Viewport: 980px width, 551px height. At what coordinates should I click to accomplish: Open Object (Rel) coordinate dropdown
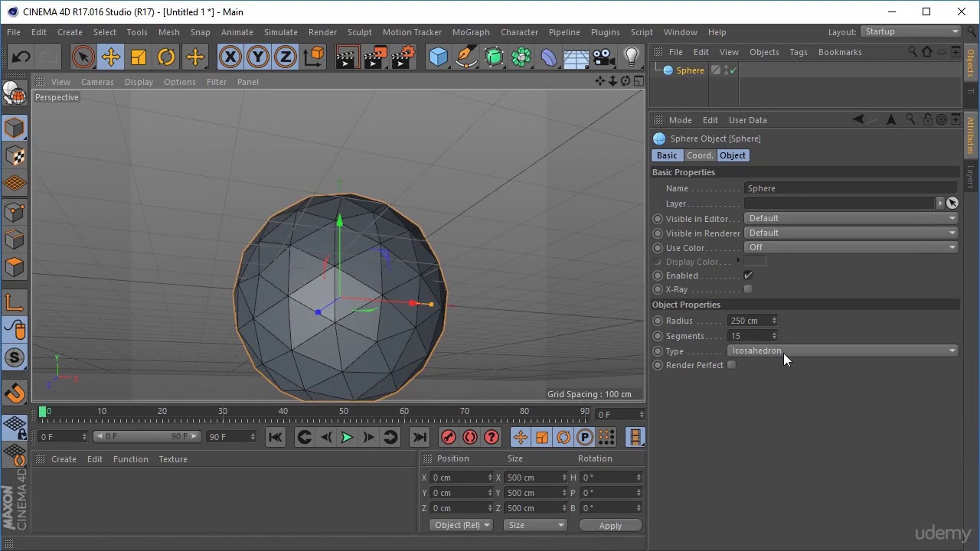click(462, 525)
